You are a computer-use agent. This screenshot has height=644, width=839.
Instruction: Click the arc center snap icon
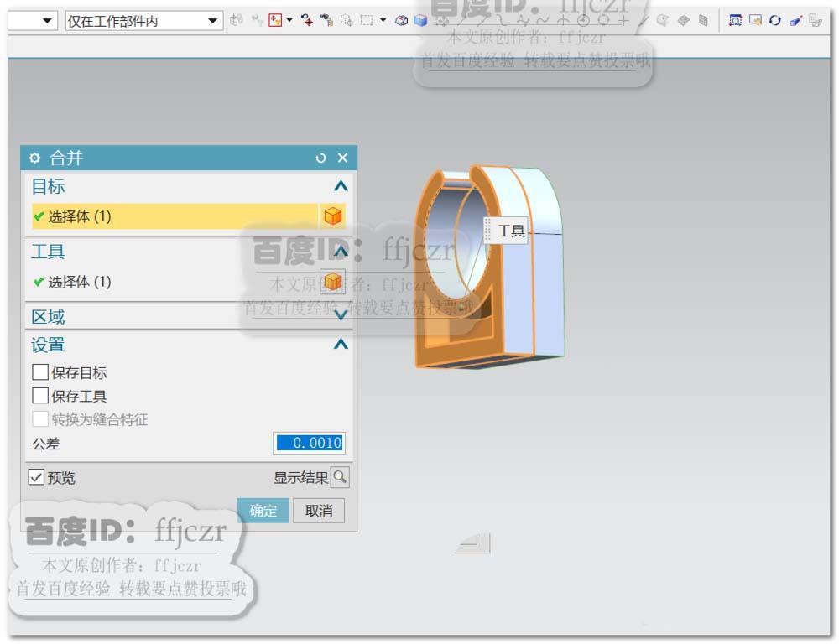coord(583,20)
